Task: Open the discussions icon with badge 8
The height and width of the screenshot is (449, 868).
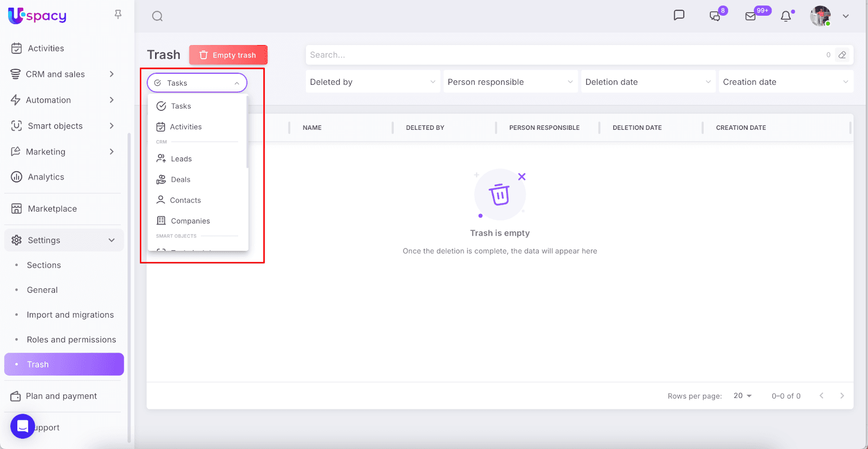Action: pos(715,16)
